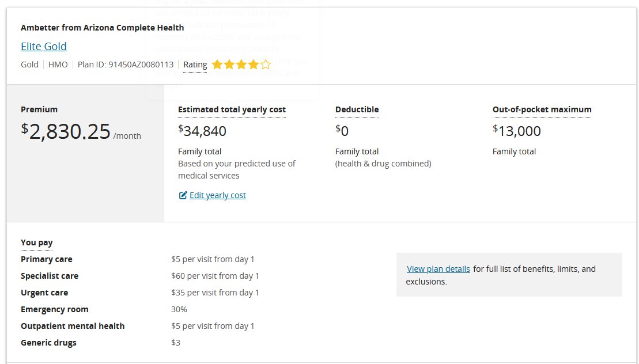This screenshot has height=364, width=639.
Task: Click the underlined You pay heading
Action: click(x=37, y=242)
